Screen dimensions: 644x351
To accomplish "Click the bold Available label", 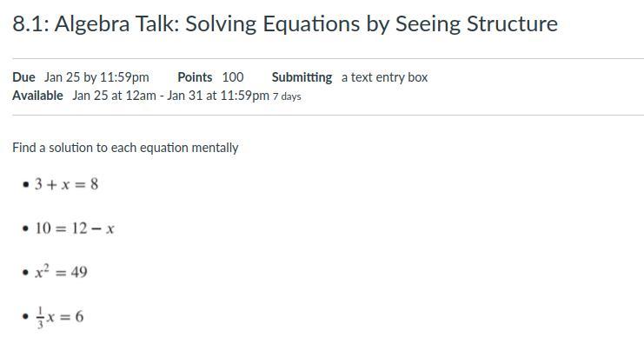I will [x=37, y=96].
